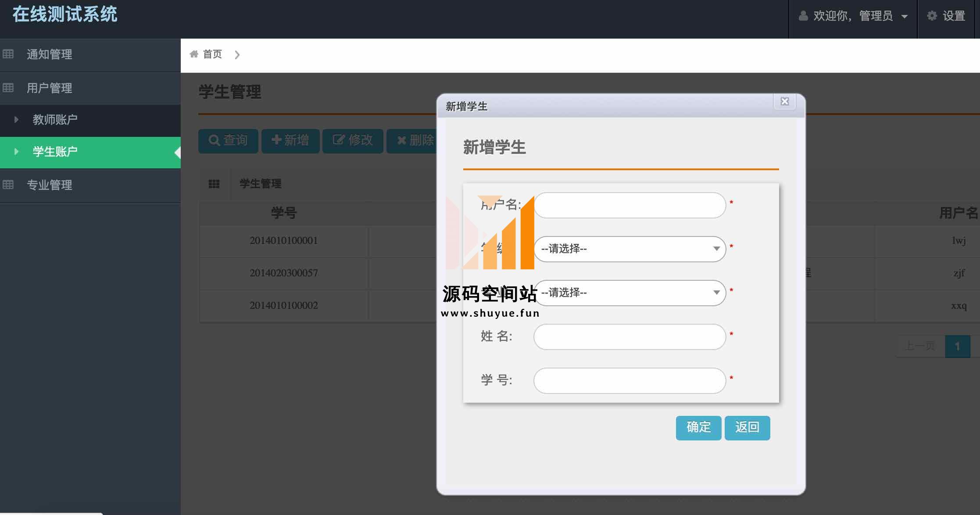Open the first --请选择-- dropdown
The image size is (980, 515).
(629, 249)
